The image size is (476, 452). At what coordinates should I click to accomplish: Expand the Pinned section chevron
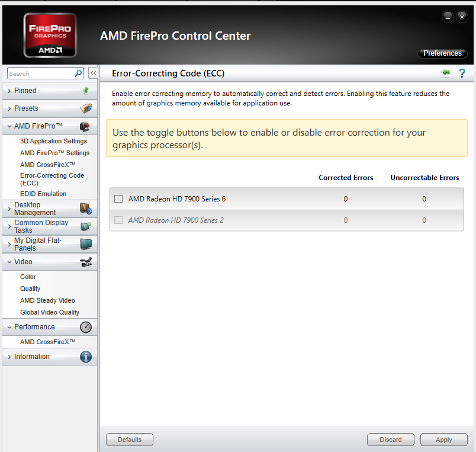(9, 91)
